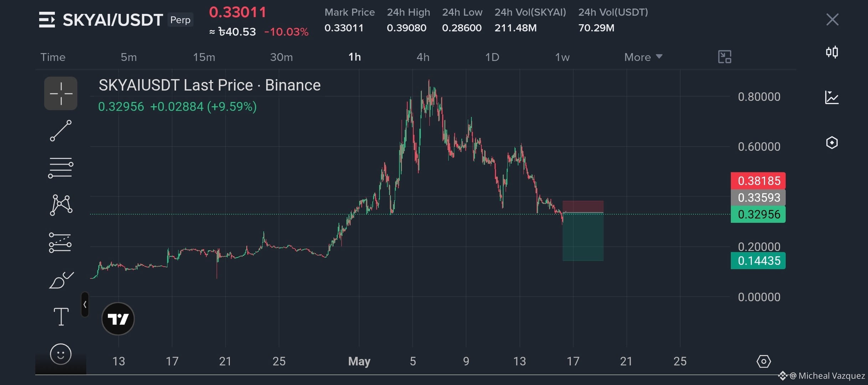Screen dimensions: 868x385
Task: Click the current price label 0.32956
Action: (x=758, y=214)
